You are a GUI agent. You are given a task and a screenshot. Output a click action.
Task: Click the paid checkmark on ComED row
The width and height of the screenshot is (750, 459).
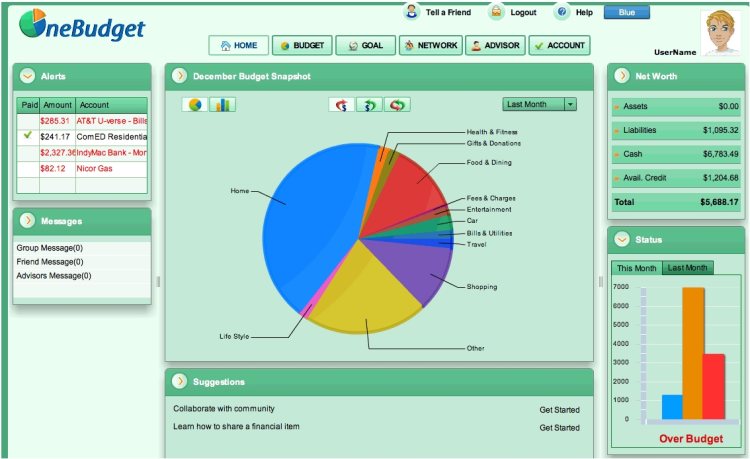pyautogui.click(x=28, y=135)
